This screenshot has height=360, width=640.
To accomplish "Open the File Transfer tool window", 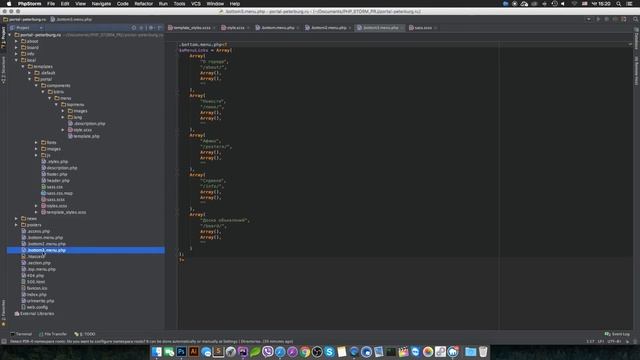I will 53,334.
